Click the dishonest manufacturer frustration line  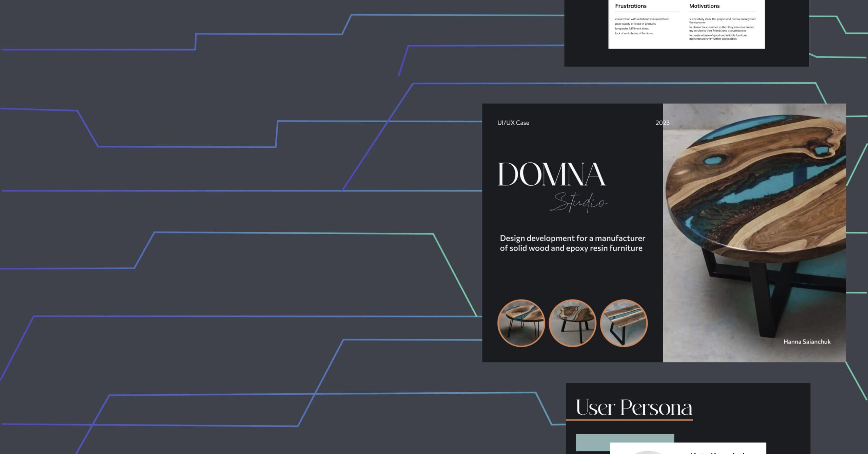[642, 19]
